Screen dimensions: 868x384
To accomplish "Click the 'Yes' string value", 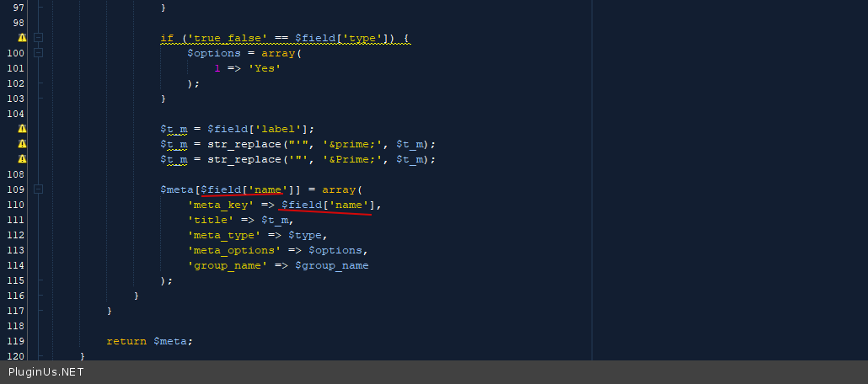I will (265, 68).
